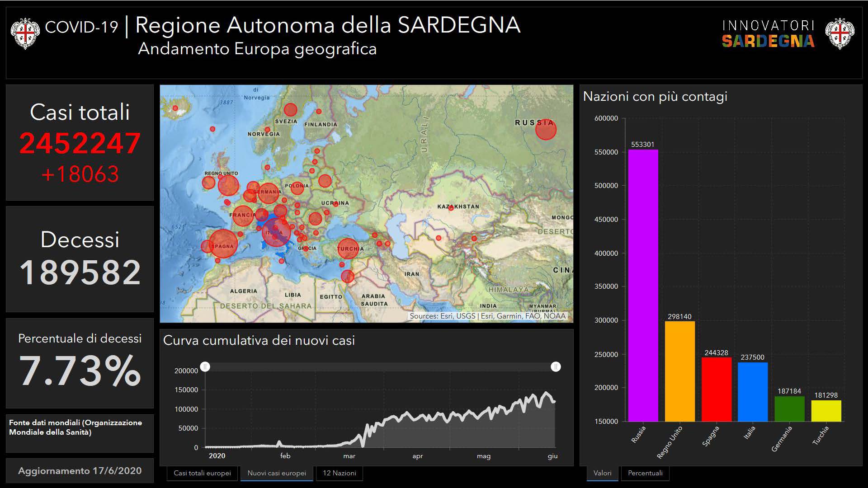The width and height of the screenshot is (868, 488).
Task: Click the Sardegna crest at top right
Action: click(840, 33)
